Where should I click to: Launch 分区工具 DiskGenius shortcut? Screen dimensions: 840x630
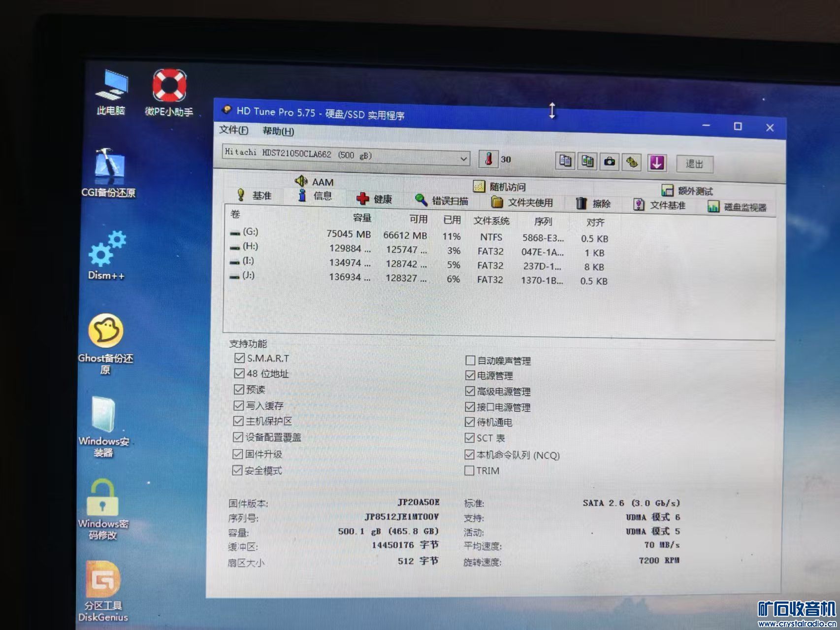click(103, 591)
